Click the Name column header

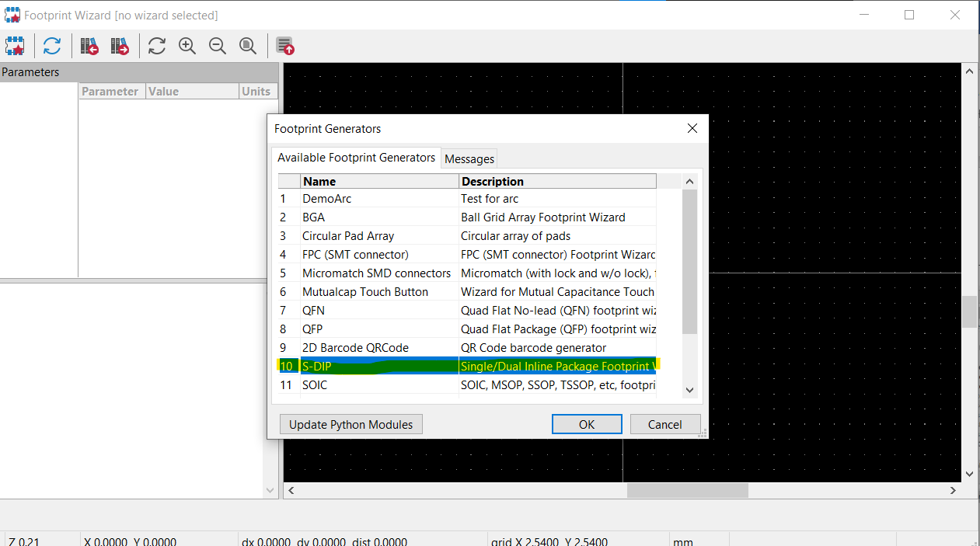click(x=379, y=181)
